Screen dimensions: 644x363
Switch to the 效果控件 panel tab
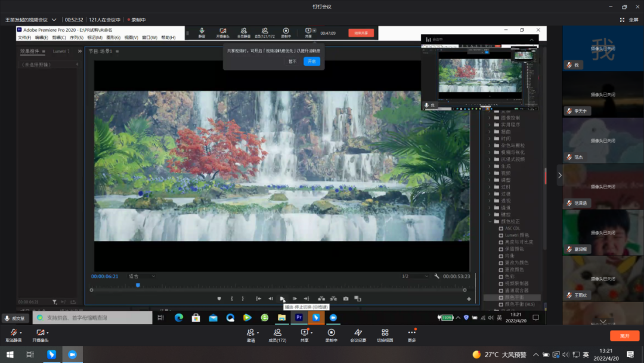(x=29, y=51)
